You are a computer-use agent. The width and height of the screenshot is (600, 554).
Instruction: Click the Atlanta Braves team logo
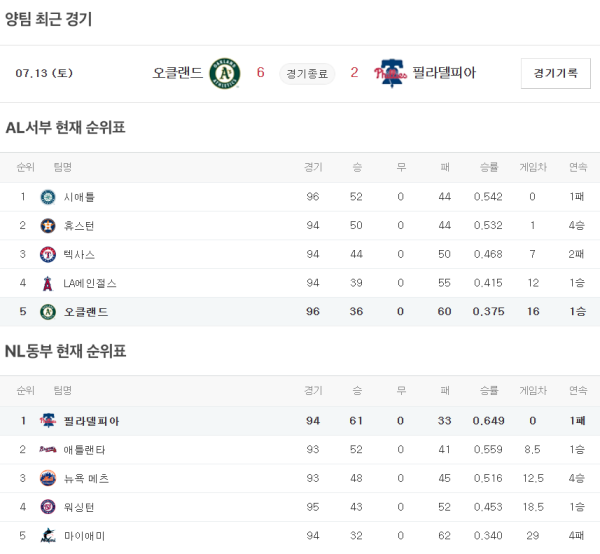(x=47, y=450)
